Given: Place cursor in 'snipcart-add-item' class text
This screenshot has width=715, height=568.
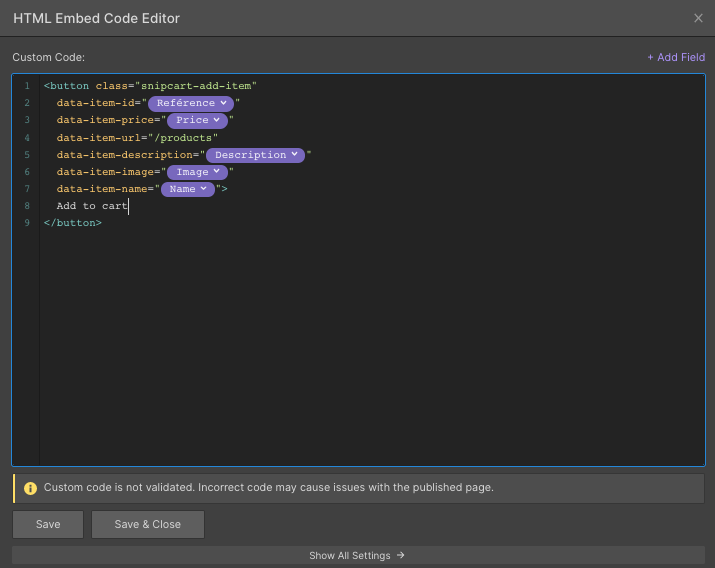Looking at the screenshot, I should coord(196,86).
